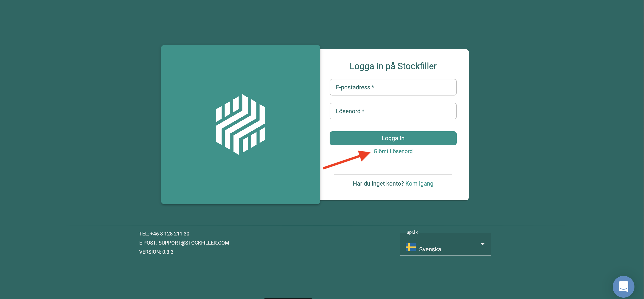The image size is (644, 299).
Task: Open the Språk language dropdown
Action: [445, 244]
